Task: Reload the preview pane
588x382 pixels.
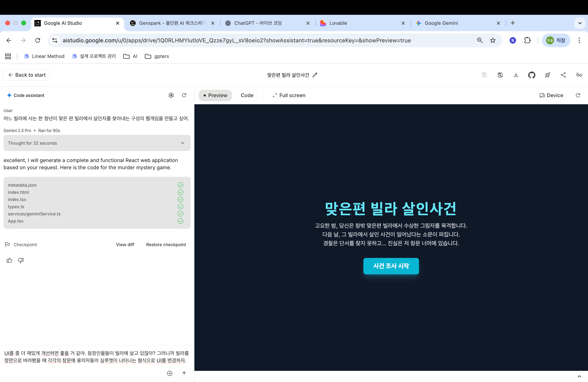Action: [578, 95]
